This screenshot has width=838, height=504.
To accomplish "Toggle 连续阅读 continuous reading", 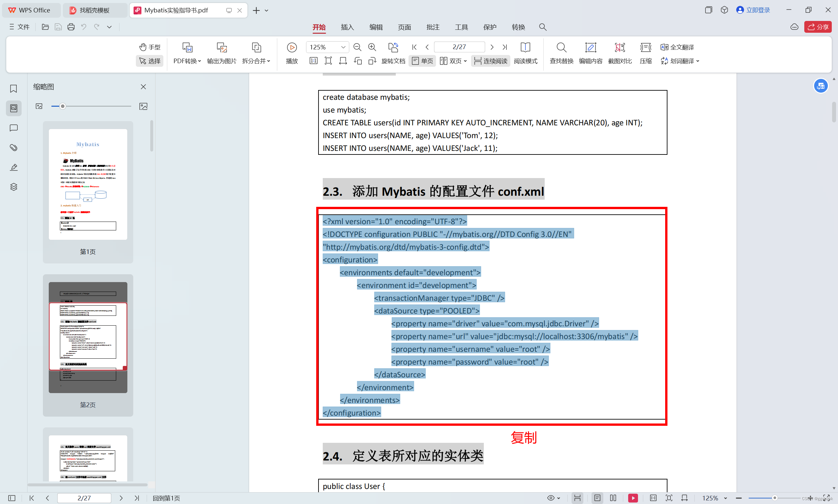I will pos(491,61).
